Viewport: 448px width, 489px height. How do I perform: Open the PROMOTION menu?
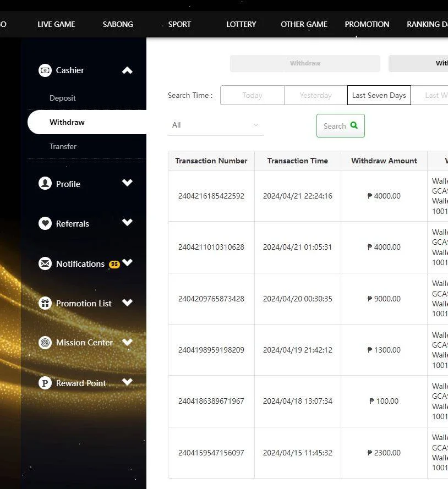(367, 24)
